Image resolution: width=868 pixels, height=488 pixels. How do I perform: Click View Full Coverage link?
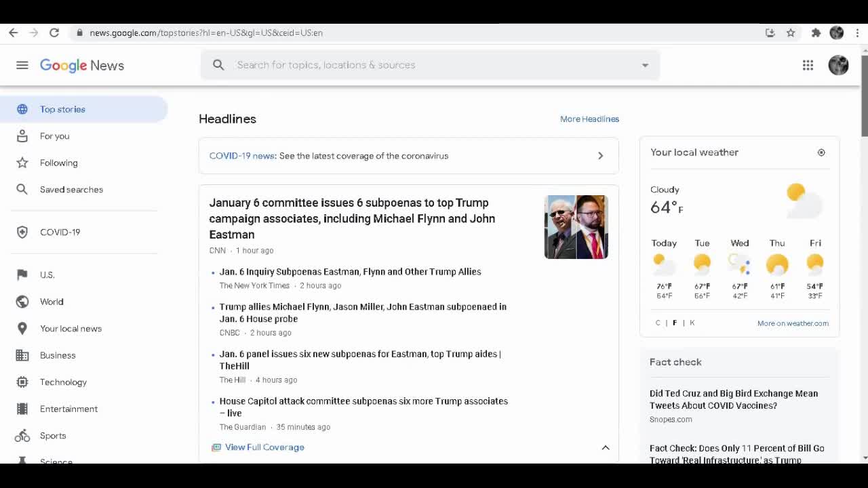point(264,447)
